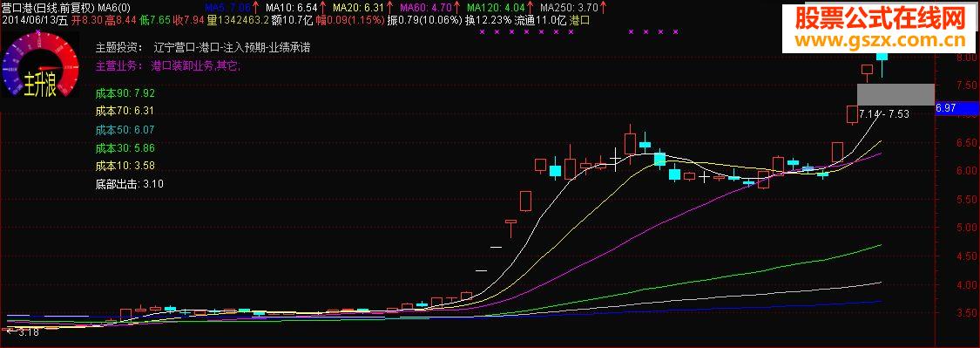This screenshot has width=980, height=348.
Task: Click the closing price 收7.94
Action: tap(189, 20)
